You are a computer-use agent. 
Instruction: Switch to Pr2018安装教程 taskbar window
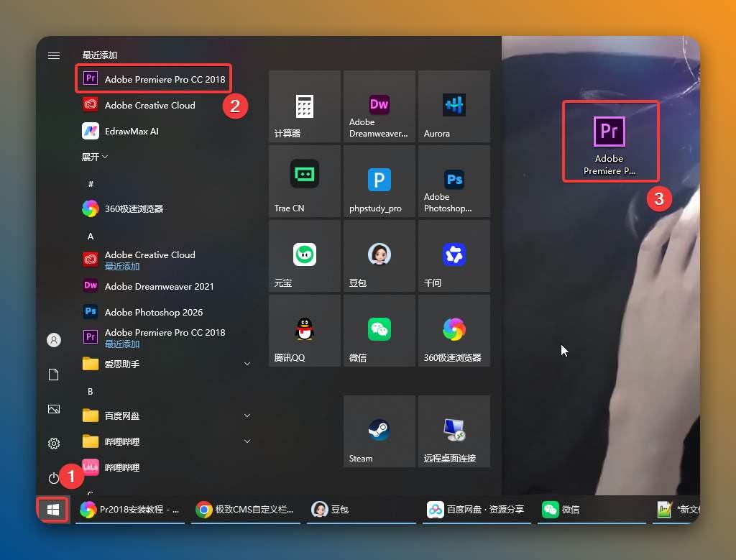coord(131,509)
